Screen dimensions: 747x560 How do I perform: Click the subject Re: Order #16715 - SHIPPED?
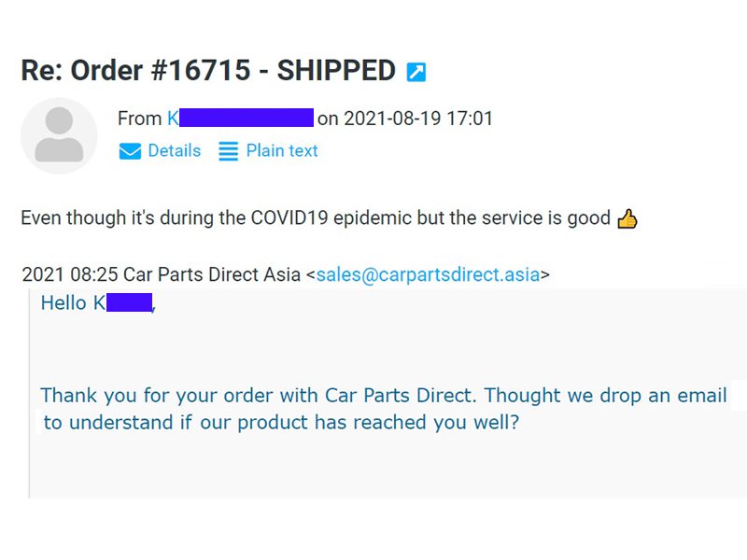pyautogui.click(x=208, y=71)
